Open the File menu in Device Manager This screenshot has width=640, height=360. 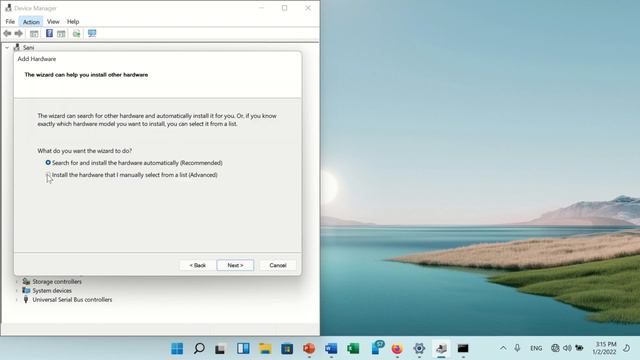click(x=10, y=22)
